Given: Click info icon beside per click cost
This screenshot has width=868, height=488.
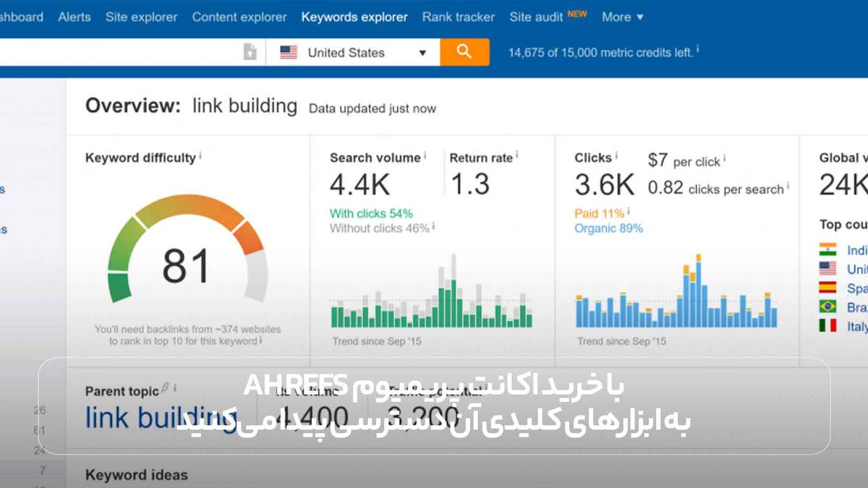Looking at the screenshot, I should tap(724, 159).
